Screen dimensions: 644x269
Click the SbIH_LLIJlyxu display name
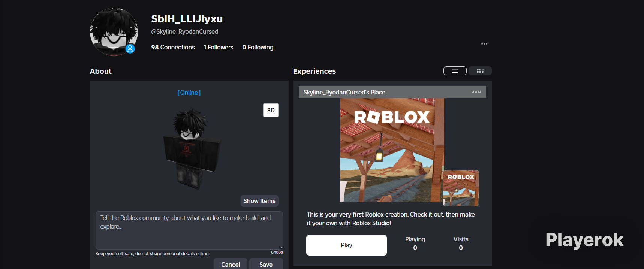point(187,19)
